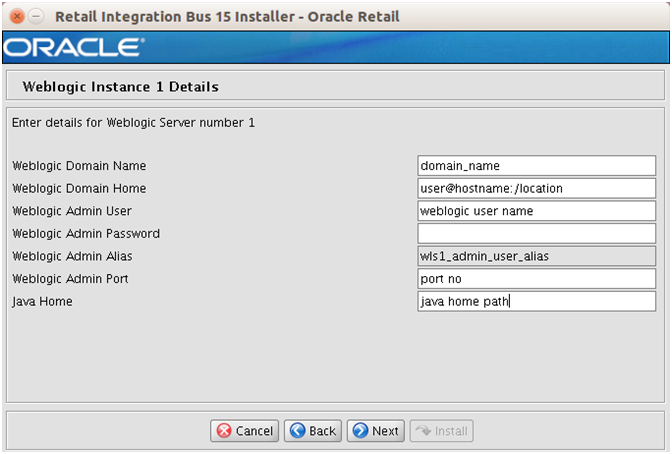Click the Weblogic Domain Home field
Screen dimensions: 672x454
(x=537, y=188)
